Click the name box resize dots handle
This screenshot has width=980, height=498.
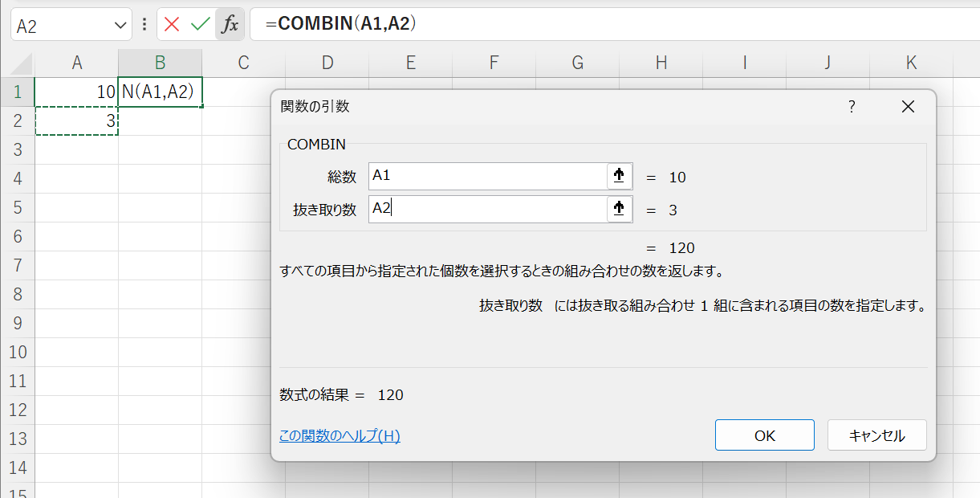click(x=144, y=25)
